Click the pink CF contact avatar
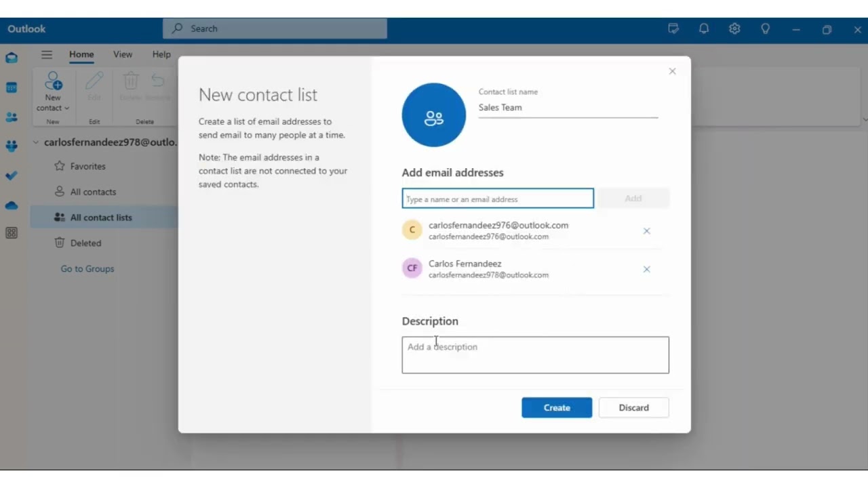The image size is (868, 488). 412,268
